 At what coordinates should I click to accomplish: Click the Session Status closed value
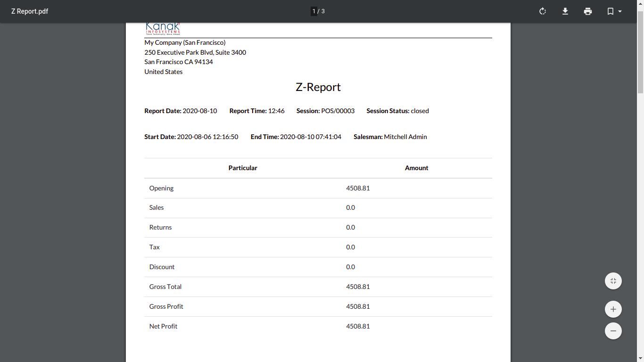click(x=420, y=111)
